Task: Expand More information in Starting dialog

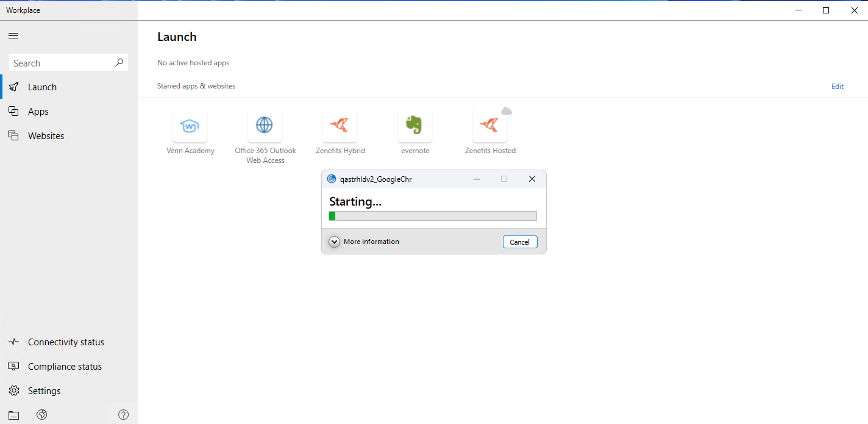Action: pyautogui.click(x=334, y=242)
